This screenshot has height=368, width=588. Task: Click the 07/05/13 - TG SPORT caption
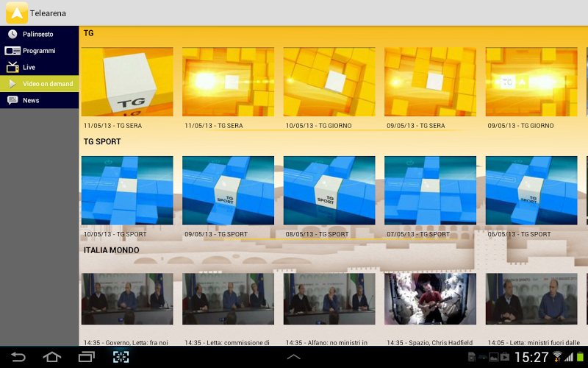418,234
